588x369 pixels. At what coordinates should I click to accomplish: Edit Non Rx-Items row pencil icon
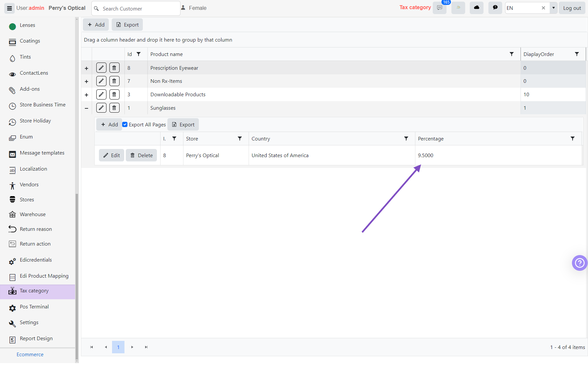click(x=101, y=81)
